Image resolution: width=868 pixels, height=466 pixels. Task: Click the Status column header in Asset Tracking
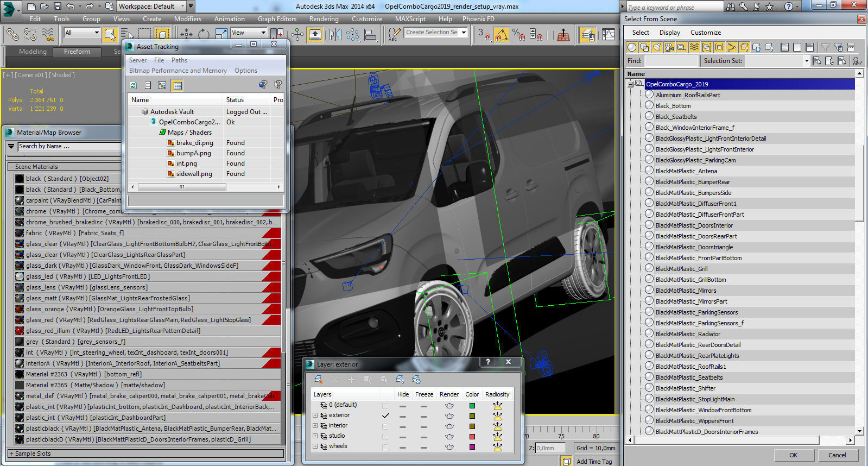pos(247,99)
